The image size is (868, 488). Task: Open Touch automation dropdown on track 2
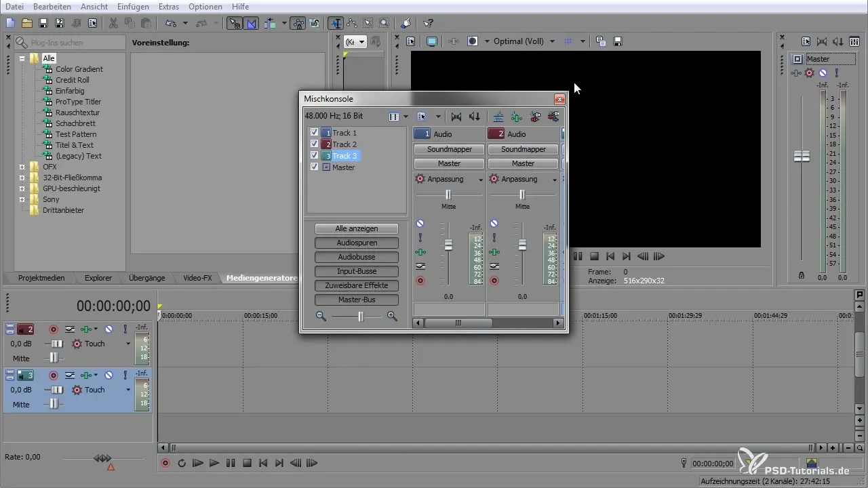click(128, 344)
